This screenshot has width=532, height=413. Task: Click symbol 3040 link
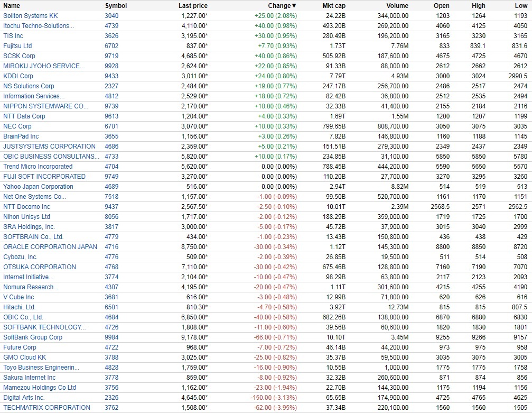tap(111, 16)
